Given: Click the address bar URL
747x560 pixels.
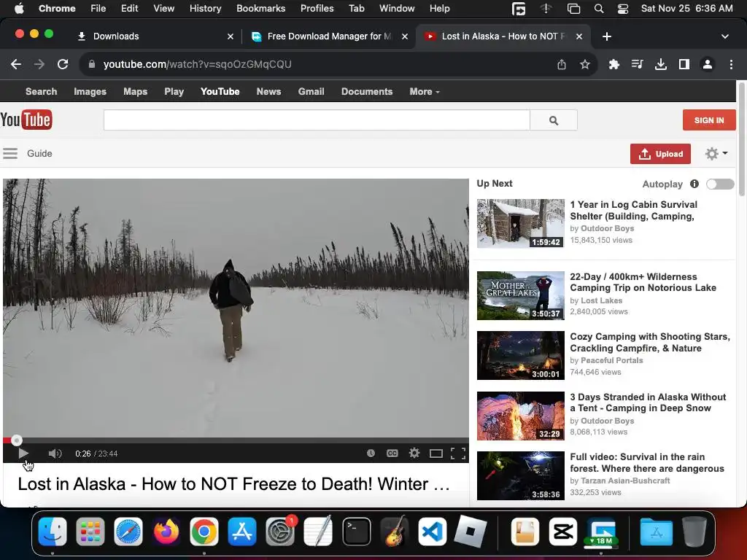Looking at the screenshot, I should [197, 64].
